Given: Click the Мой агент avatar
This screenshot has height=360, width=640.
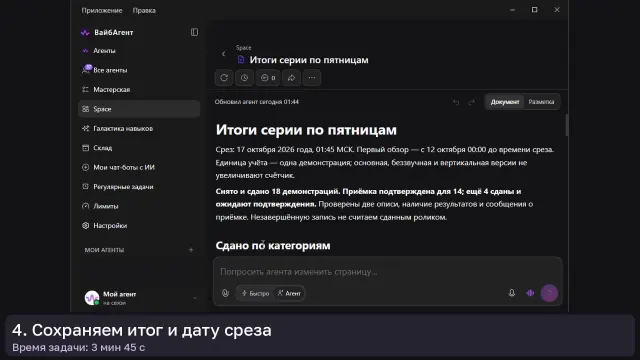Looking at the screenshot, I should click(92, 298).
